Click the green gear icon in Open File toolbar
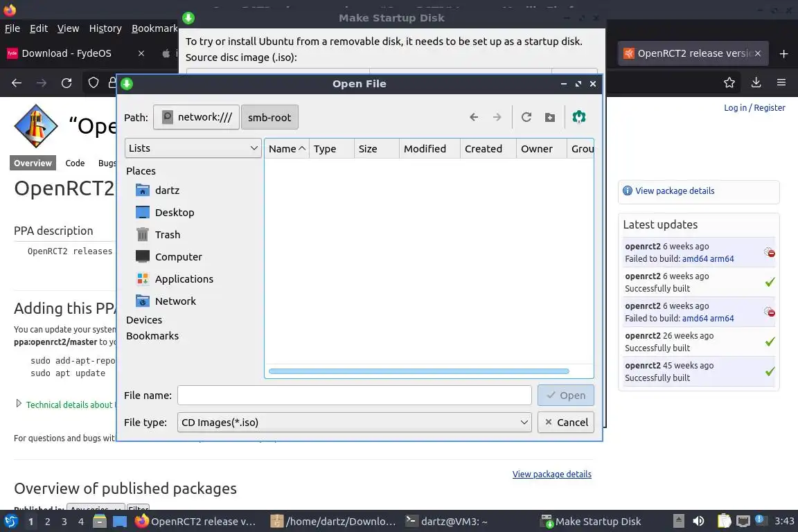This screenshot has width=798, height=532. pyautogui.click(x=579, y=117)
